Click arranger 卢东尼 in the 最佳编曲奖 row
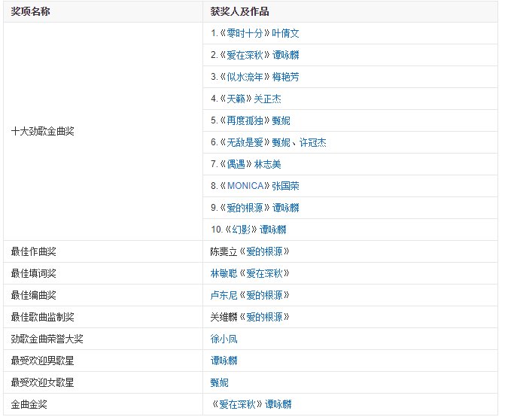Viewport: 505px width, 420px height. tap(224, 295)
